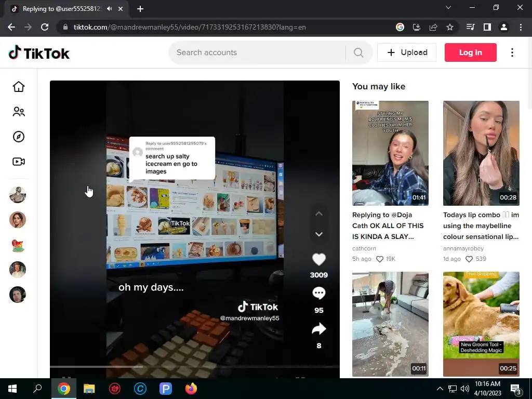View site info via the lock icon

(x=65, y=27)
